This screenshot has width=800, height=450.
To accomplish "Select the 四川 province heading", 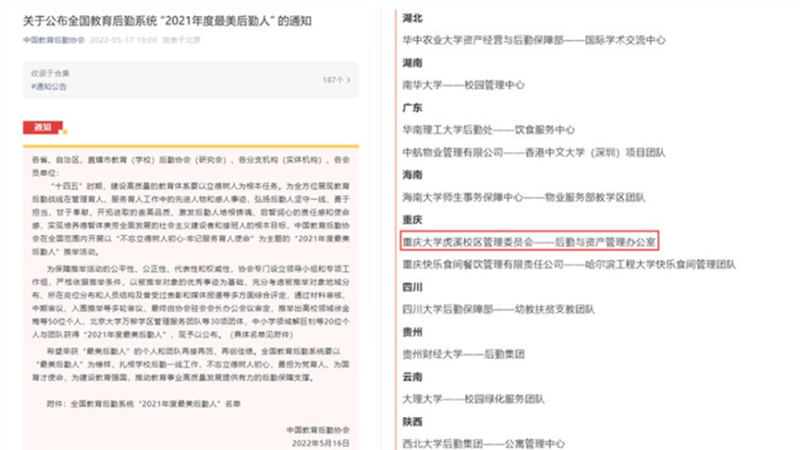I will (x=412, y=287).
